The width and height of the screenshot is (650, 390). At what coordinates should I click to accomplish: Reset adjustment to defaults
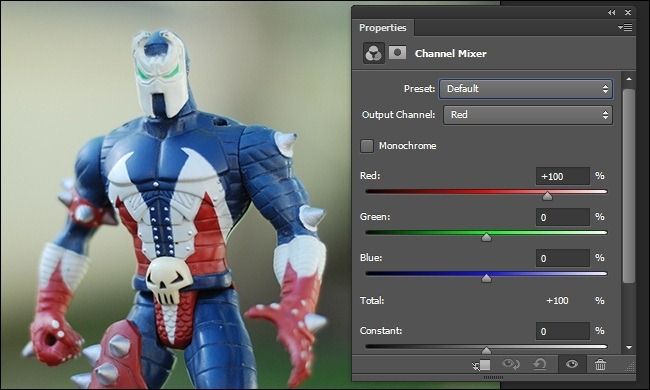click(x=539, y=365)
